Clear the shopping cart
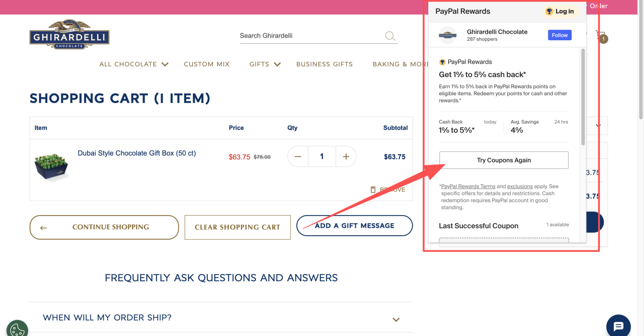The width and height of the screenshot is (644, 336). [237, 227]
